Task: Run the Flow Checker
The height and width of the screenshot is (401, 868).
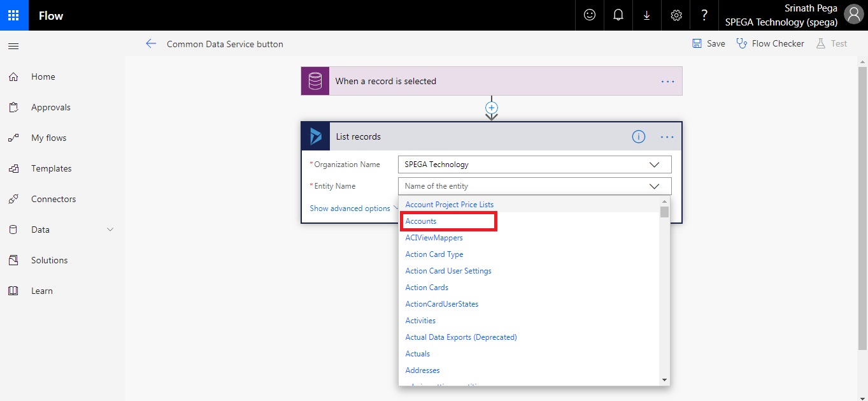Action: 770,43
